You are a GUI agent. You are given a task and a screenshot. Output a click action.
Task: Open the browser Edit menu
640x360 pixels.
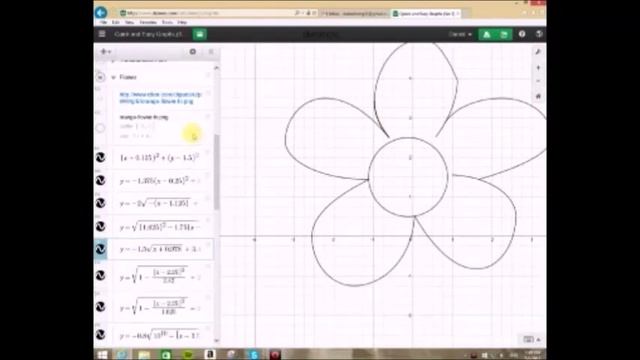click(x=116, y=22)
